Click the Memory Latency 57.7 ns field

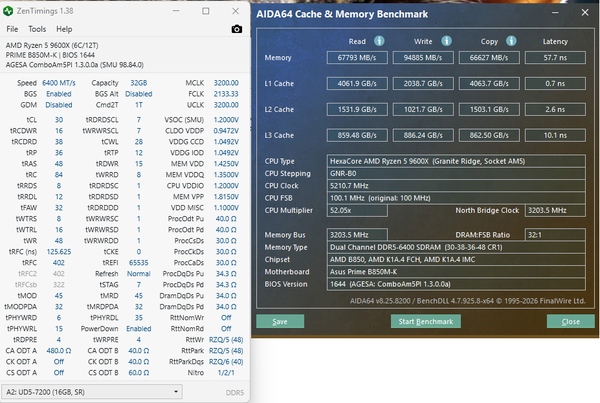pyautogui.click(x=555, y=58)
